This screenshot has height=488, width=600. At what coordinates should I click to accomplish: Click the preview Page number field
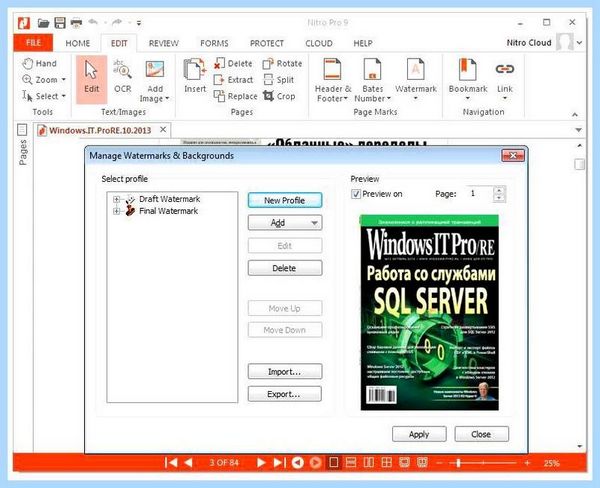(x=480, y=194)
